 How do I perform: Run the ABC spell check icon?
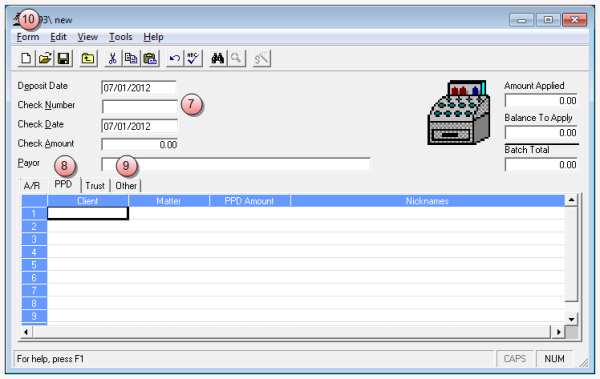point(193,59)
